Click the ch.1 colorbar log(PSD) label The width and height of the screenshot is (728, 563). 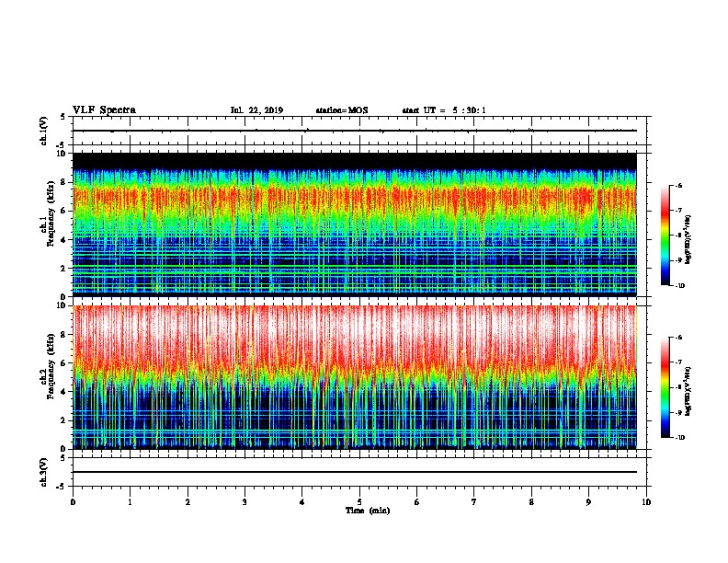pos(688,239)
